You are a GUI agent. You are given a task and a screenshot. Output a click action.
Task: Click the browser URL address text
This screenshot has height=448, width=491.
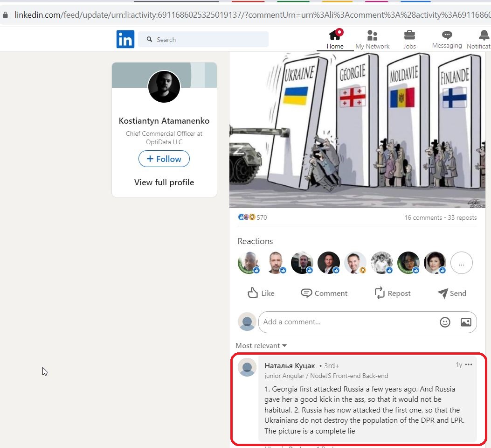[252, 15]
